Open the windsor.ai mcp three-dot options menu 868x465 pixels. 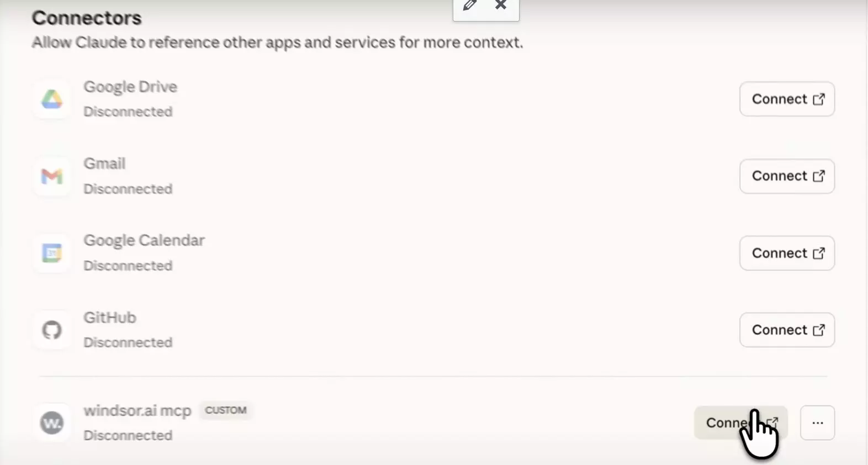pos(817,423)
